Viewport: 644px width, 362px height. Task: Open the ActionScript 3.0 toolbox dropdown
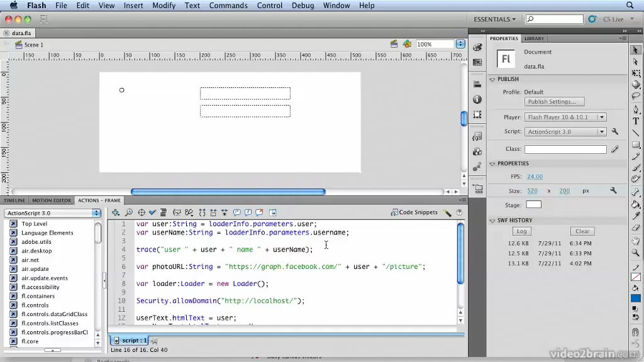[x=53, y=213]
